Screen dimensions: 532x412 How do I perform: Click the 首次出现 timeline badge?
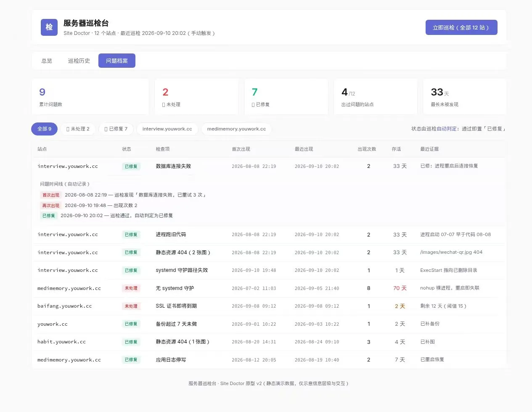(x=51, y=195)
